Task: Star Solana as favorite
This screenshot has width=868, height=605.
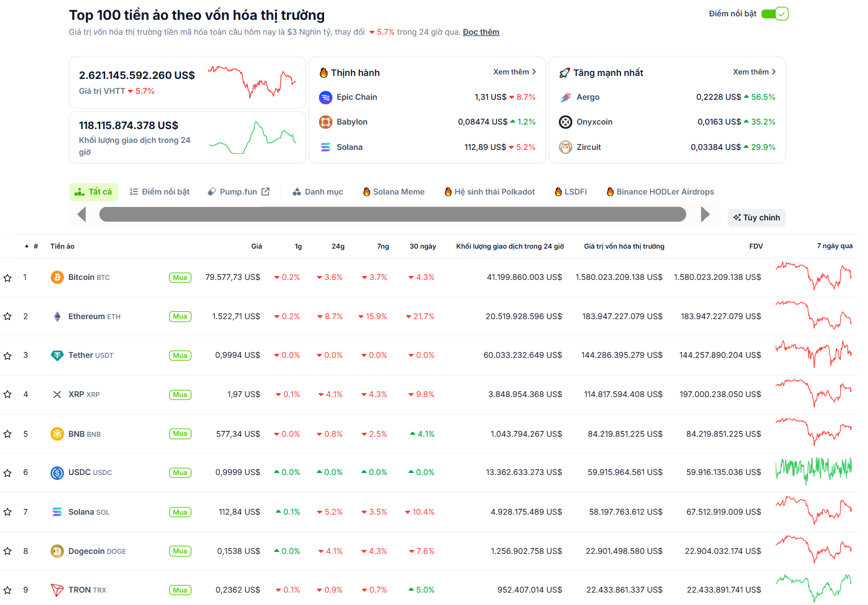Action: click(x=7, y=512)
